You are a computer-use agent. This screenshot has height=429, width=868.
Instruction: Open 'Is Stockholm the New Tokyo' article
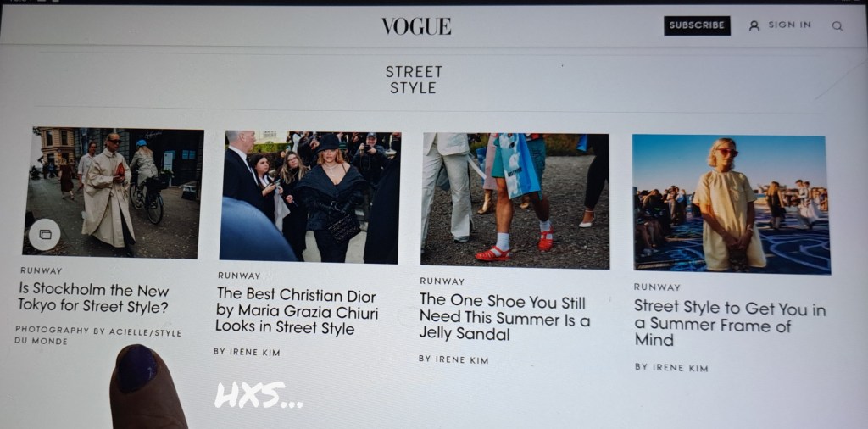[93, 298]
